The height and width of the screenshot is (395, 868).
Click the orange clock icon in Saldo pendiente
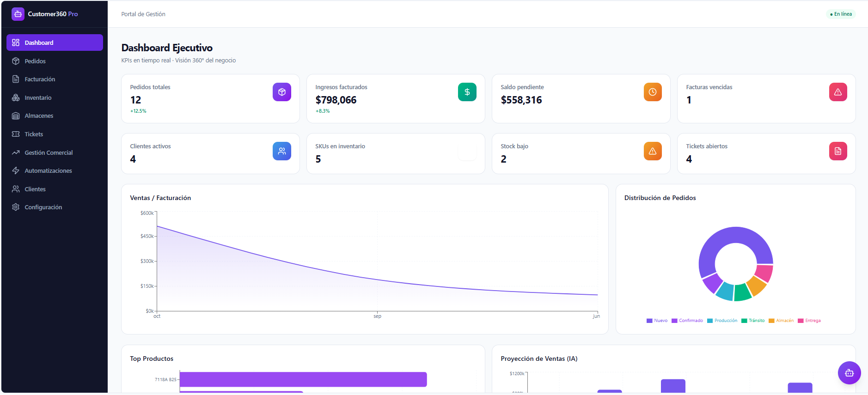[x=653, y=92]
